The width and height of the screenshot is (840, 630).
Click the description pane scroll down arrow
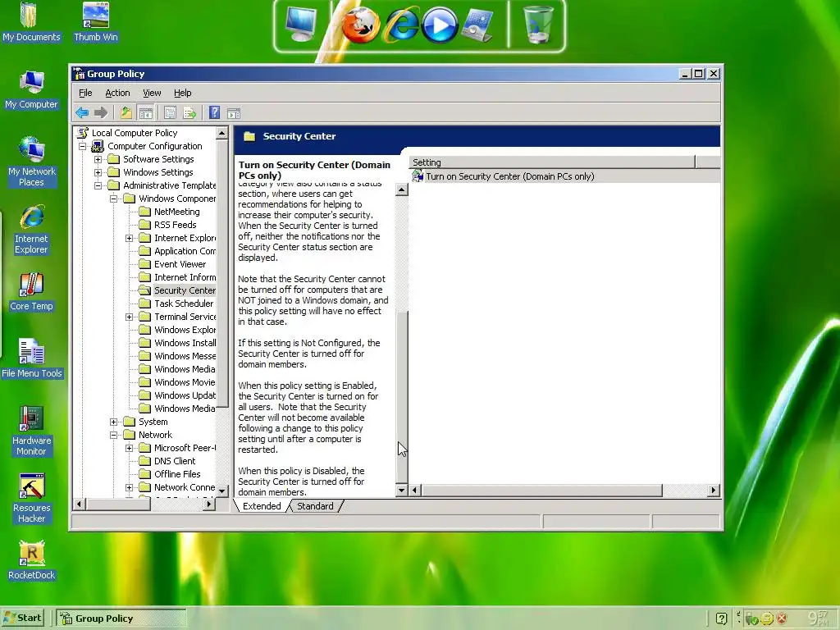(401, 490)
